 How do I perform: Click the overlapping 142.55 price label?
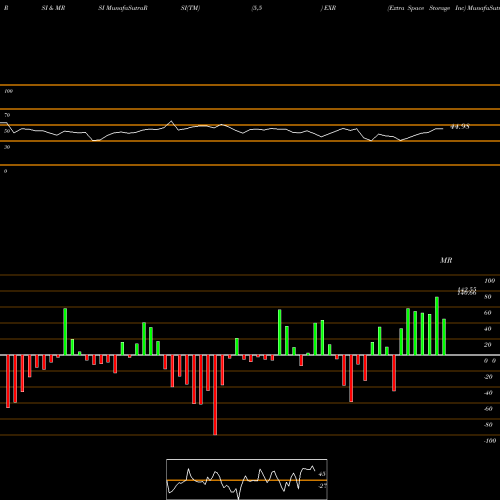[467, 289]
